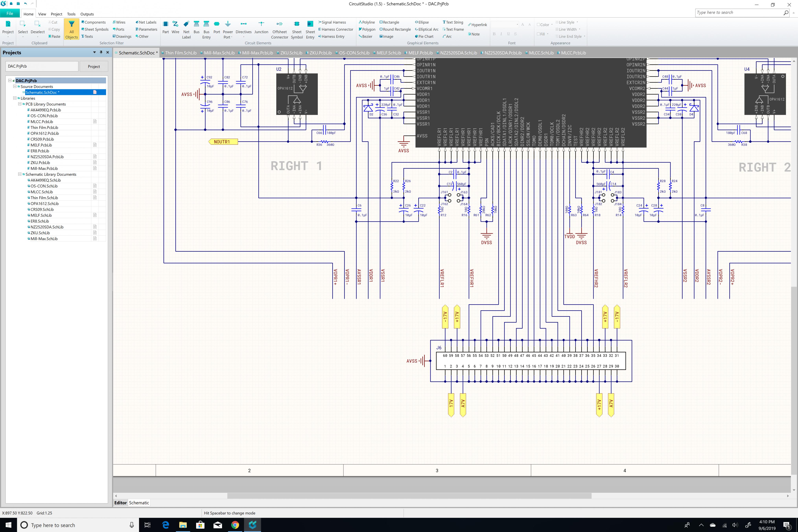Open the Directives tool
798x532 pixels.
click(244, 29)
